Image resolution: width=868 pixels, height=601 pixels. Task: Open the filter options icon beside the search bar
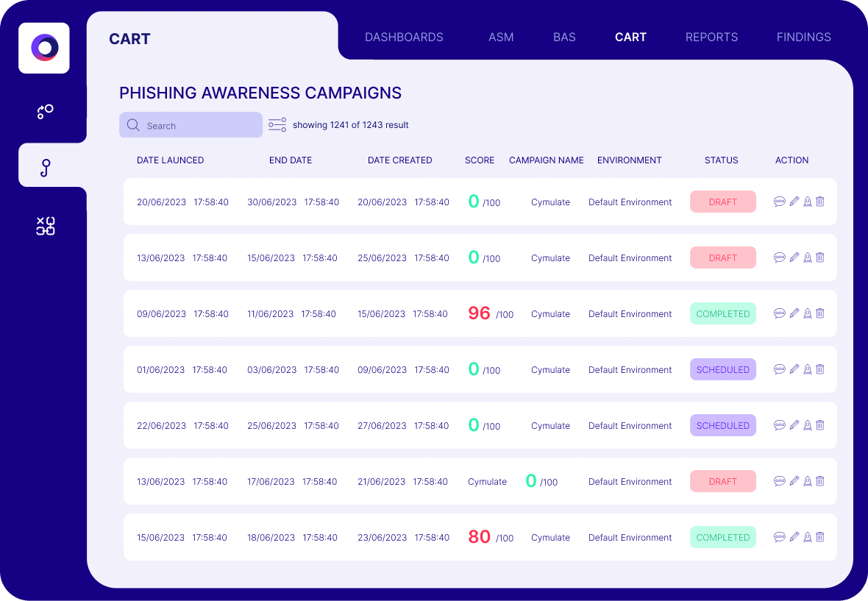[277, 124]
